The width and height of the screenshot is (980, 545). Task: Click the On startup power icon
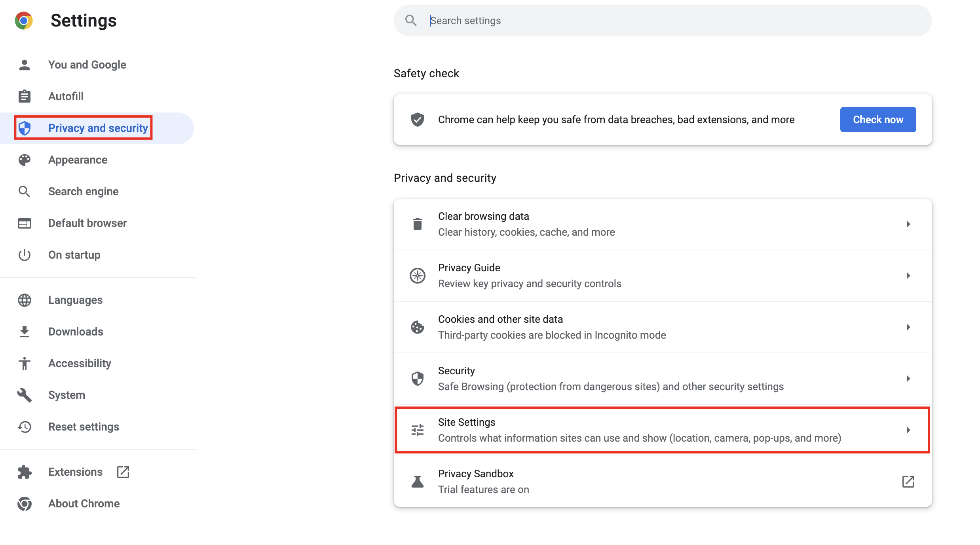click(24, 255)
